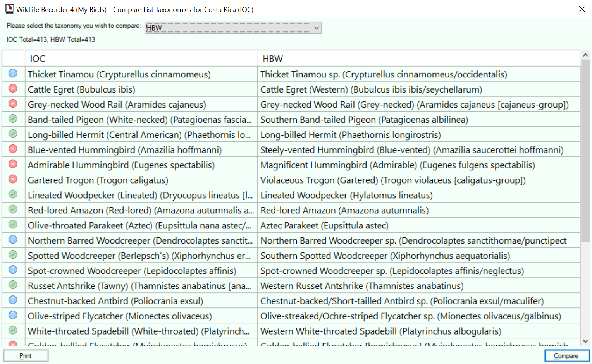The height and width of the screenshot is (364, 592).
Task: Select HBW cell 'Thicket Tinamou sp.'
Action: click(x=419, y=74)
